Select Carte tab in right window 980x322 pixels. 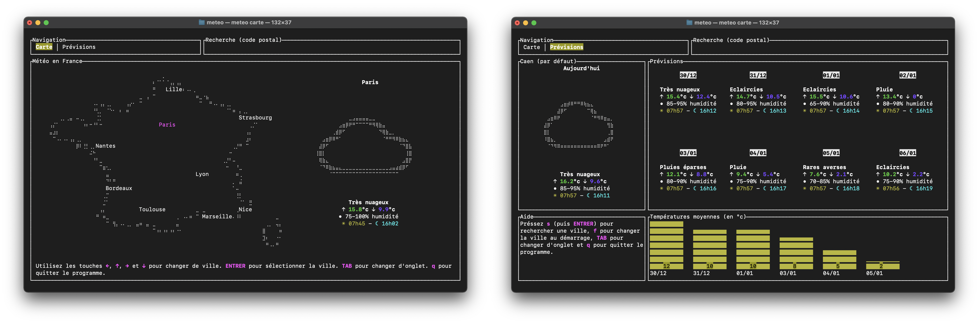pos(531,47)
